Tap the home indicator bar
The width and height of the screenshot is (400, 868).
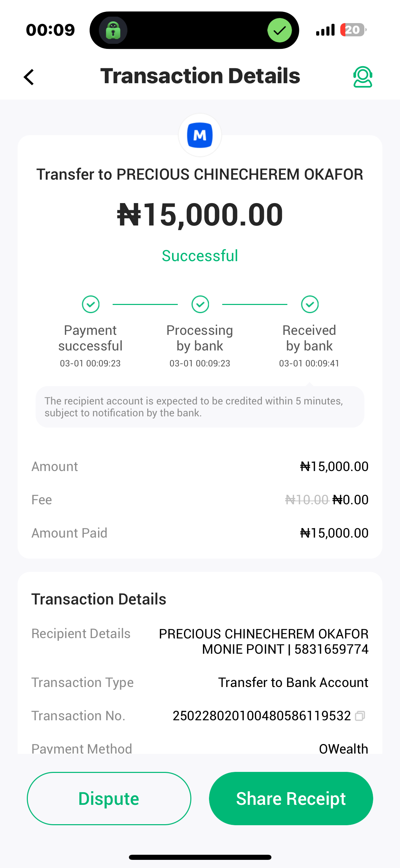click(x=200, y=857)
